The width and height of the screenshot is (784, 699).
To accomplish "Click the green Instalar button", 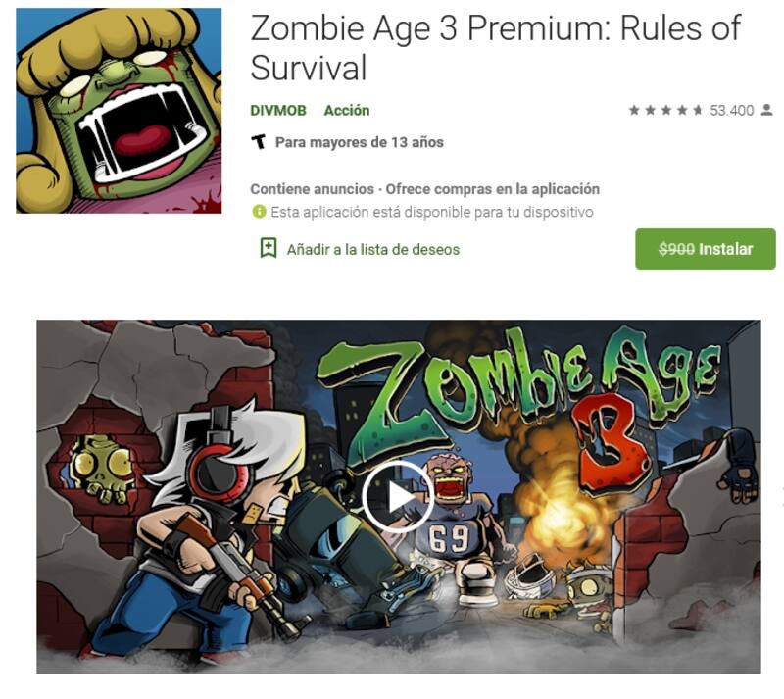I will coord(706,249).
